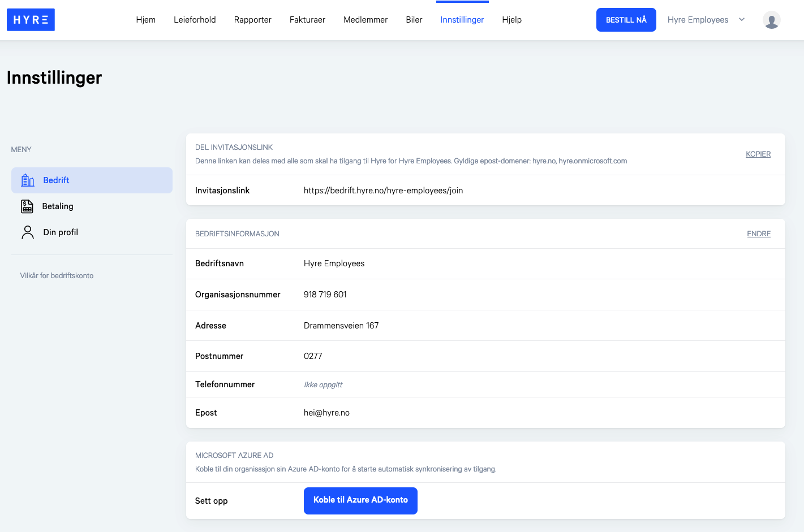This screenshot has height=532, width=804.
Task: Open the Biler tab
Action: pos(414,20)
